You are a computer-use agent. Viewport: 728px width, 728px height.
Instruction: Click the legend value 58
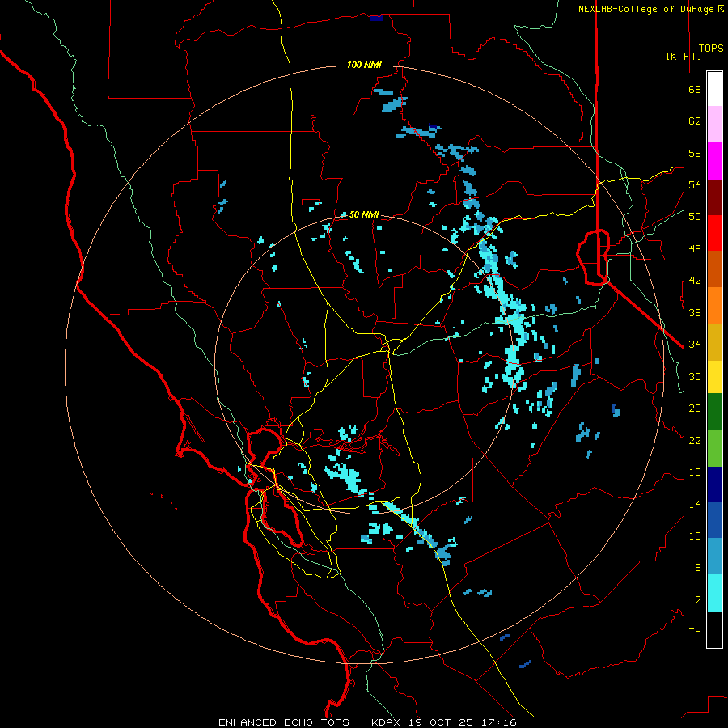pos(695,153)
